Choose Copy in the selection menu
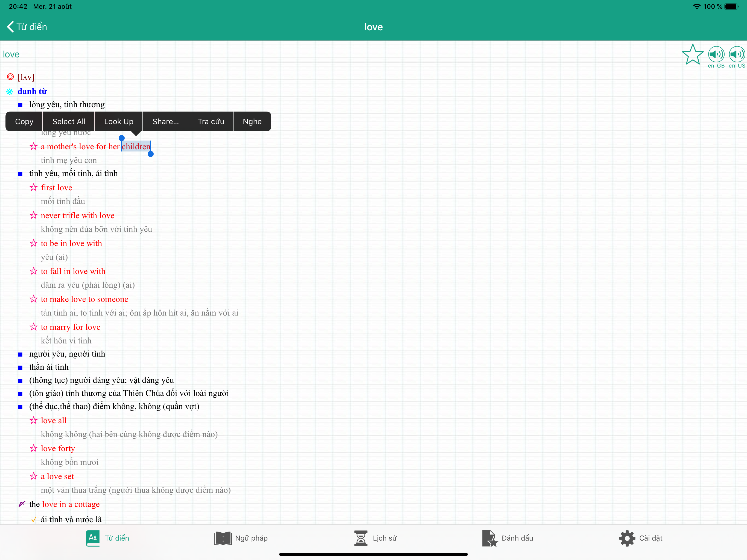747x560 pixels. (x=24, y=121)
